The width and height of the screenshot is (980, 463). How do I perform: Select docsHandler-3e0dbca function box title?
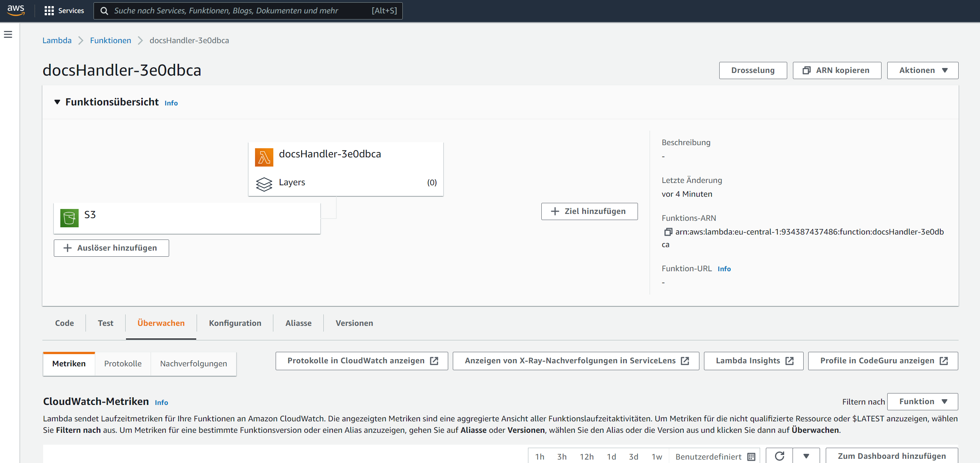(x=330, y=154)
